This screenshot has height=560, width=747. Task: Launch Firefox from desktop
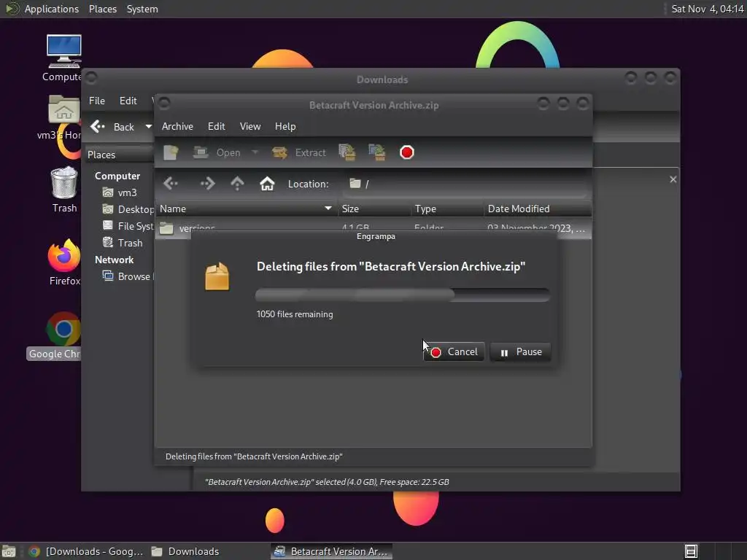click(x=64, y=262)
